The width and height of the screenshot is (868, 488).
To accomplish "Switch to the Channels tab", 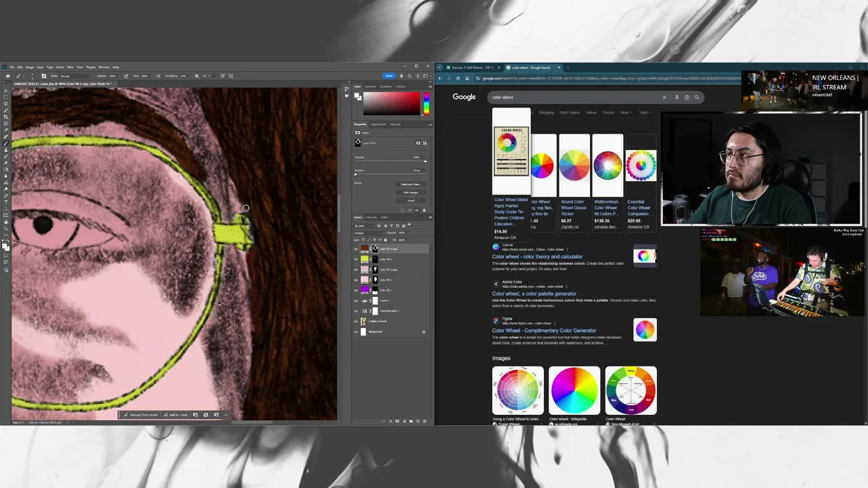I will [x=371, y=218].
